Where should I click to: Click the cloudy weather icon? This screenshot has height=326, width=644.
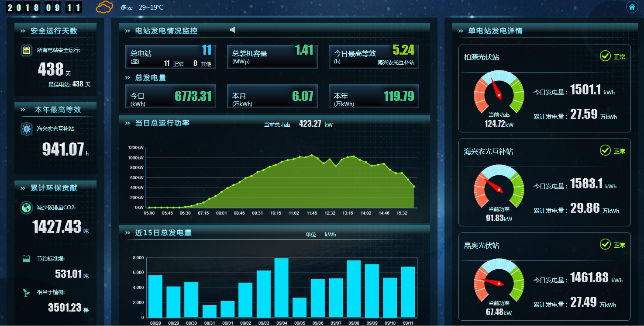tap(105, 7)
